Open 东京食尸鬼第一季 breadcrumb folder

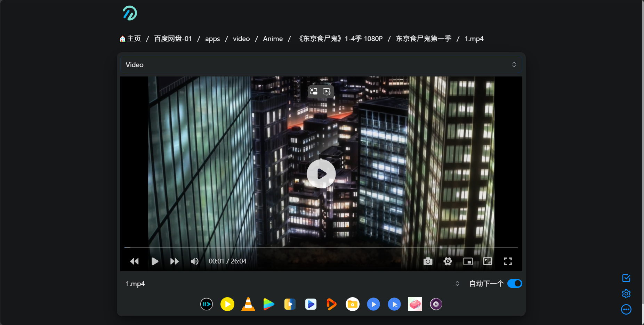[x=424, y=39]
